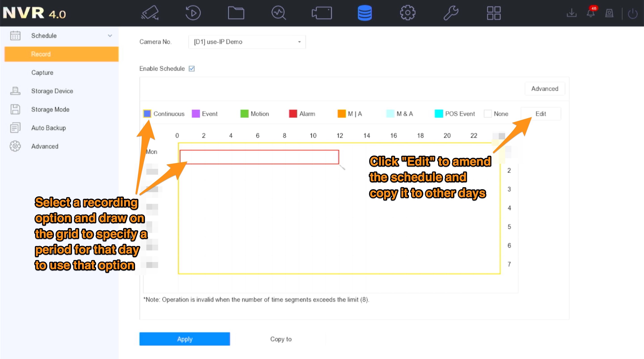Open the Wrench/Maintenance tool icon
The image size is (644, 359).
[x=451, y=13]
